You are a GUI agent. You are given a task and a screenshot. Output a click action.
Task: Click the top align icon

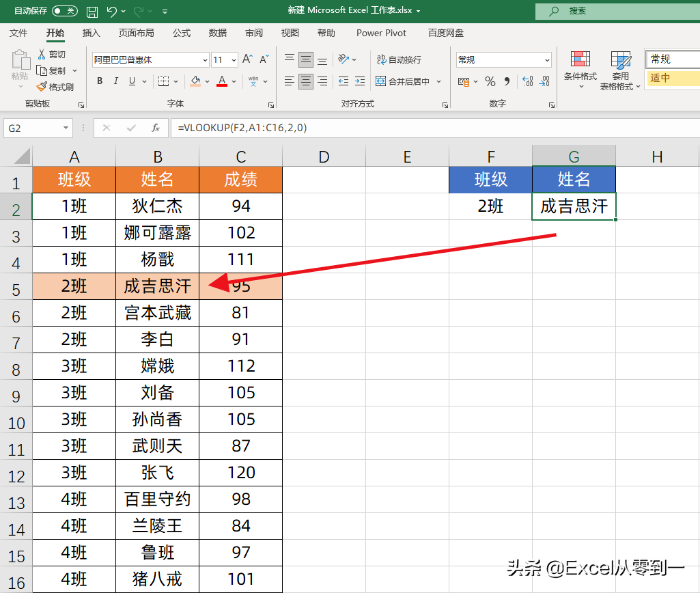click(x=290, y=59)
